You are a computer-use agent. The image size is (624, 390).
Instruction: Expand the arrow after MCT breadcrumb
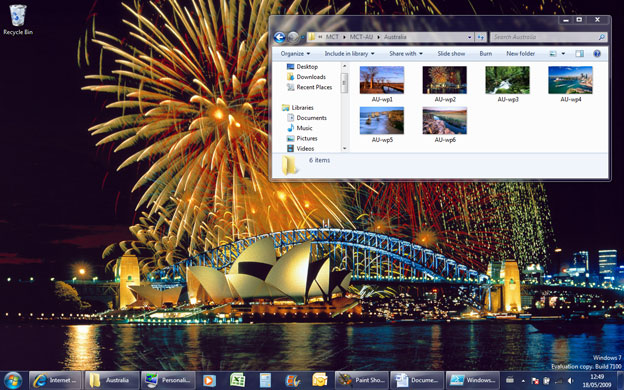(x=344, y=37)
